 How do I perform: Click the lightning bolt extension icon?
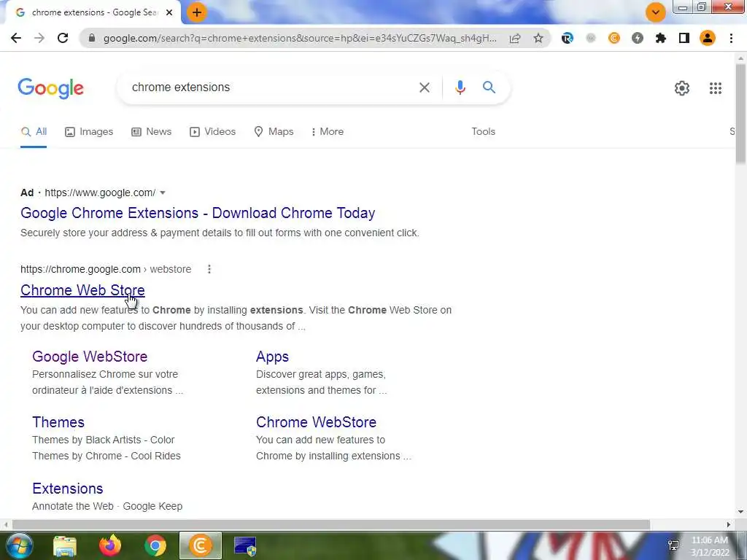(638, 38)
